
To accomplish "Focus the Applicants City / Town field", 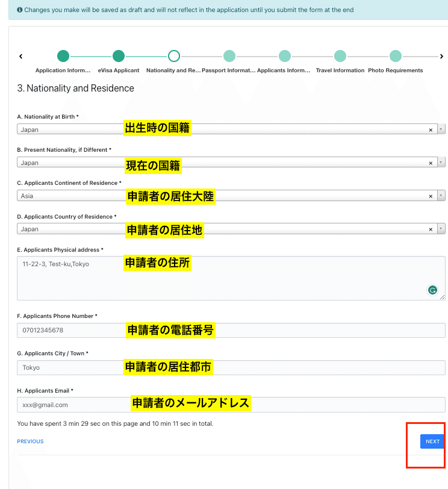I will 231,368.
